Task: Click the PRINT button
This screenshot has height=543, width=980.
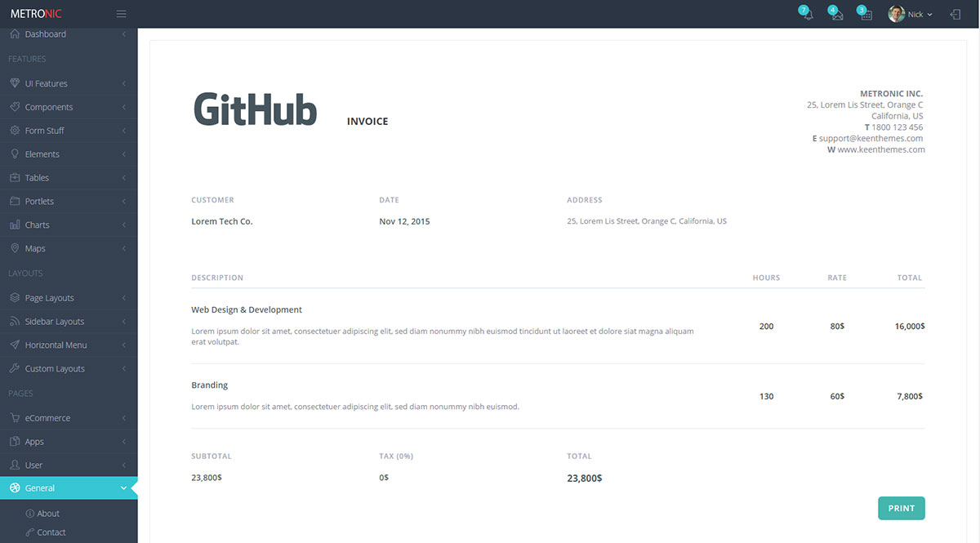Action: pos(902,508)
